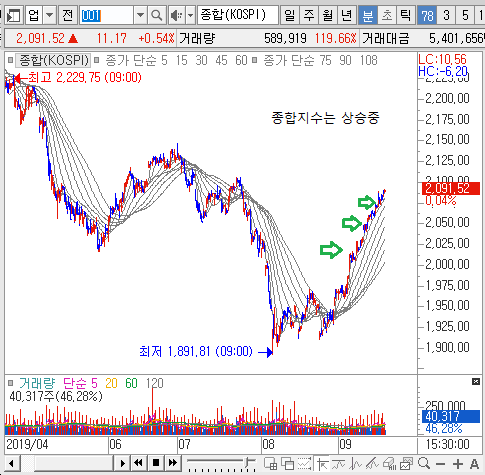Toggle the 종합(KOSPI) series indicator box
Screen dimensions: 485x475
[x=10, y=61]
